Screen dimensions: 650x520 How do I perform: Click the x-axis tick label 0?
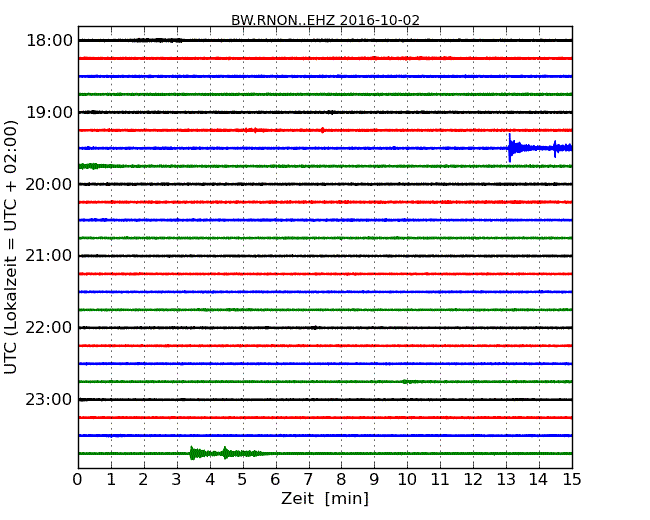click(x=78, y=480)
